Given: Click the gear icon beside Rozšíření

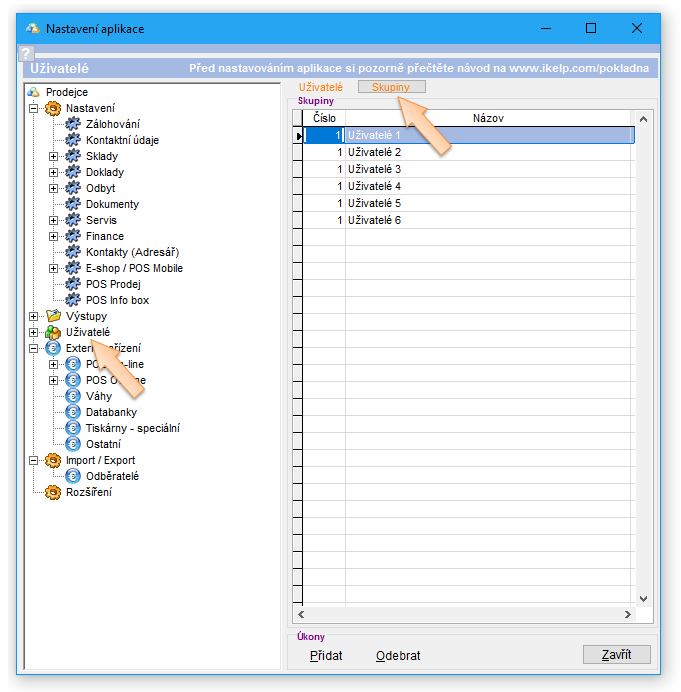Looking at the screenshot, I should tap(53, 492).
